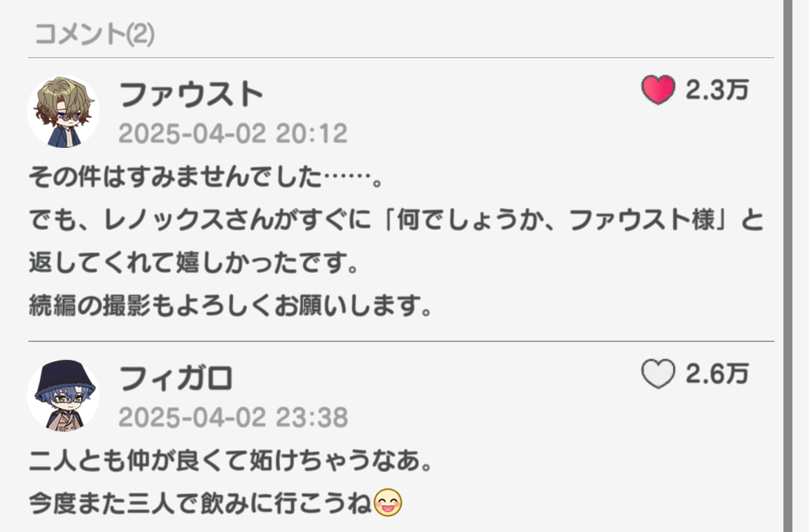Click ファウスト's first line その件はすみませんでした
This screenshot has width=809, height=532.
coord(206,177)
